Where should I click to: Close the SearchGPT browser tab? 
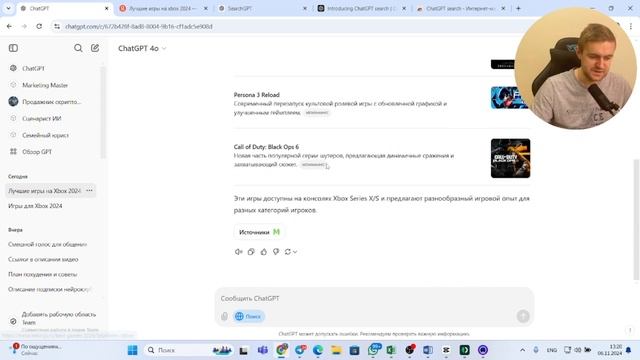pos(304,8)
